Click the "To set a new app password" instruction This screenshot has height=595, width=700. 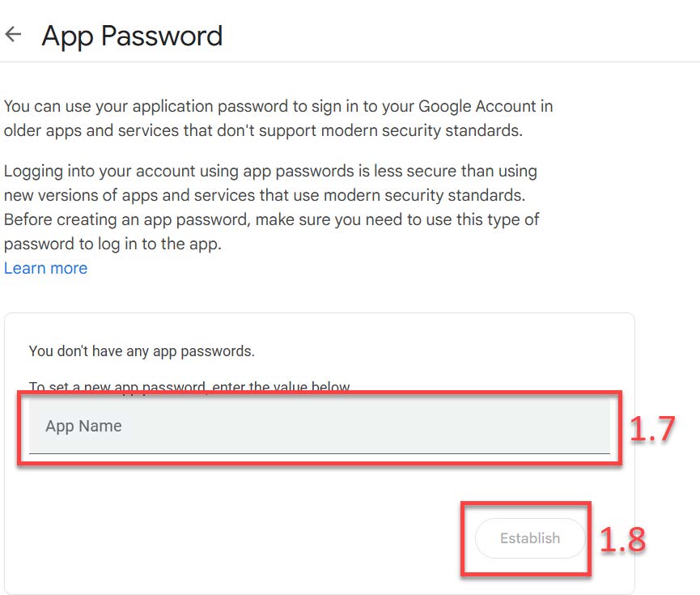click(189, 387)
